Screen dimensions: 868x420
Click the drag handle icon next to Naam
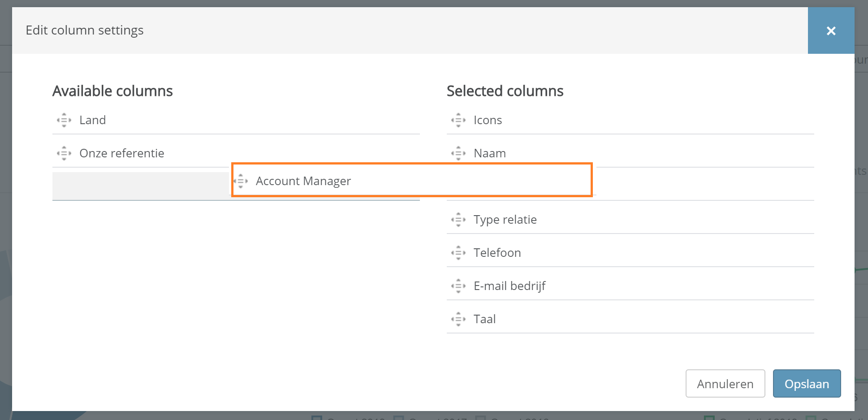click(x=458, y=153)
